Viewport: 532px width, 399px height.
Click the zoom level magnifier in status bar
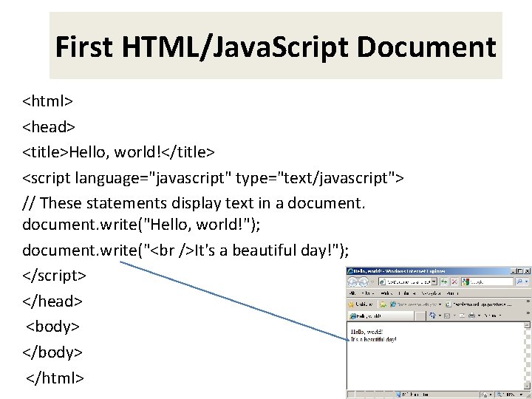pos(499,395)
